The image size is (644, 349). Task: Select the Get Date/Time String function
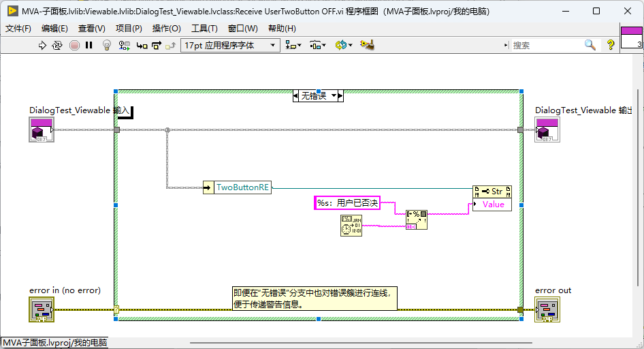[x=351, y=226]
